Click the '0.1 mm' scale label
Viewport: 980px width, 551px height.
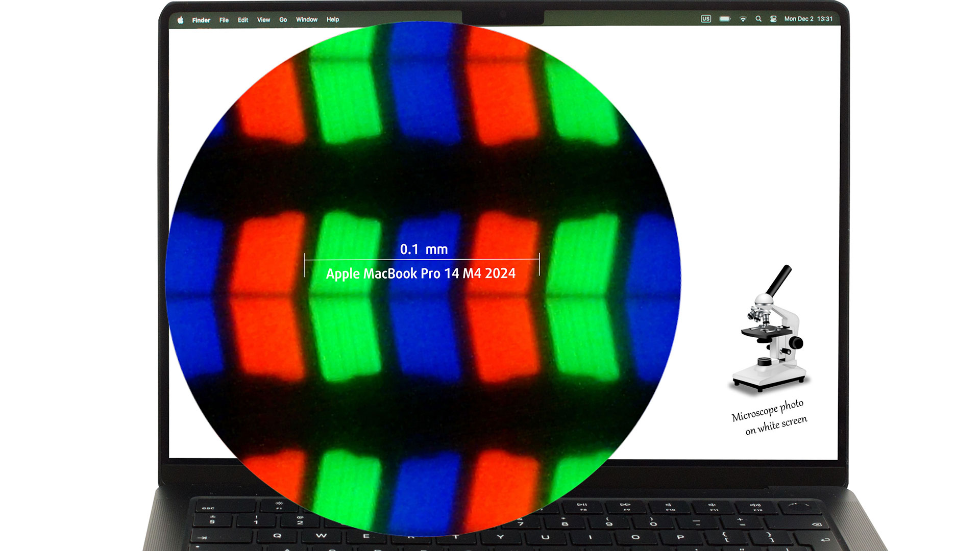click(424, 249)
